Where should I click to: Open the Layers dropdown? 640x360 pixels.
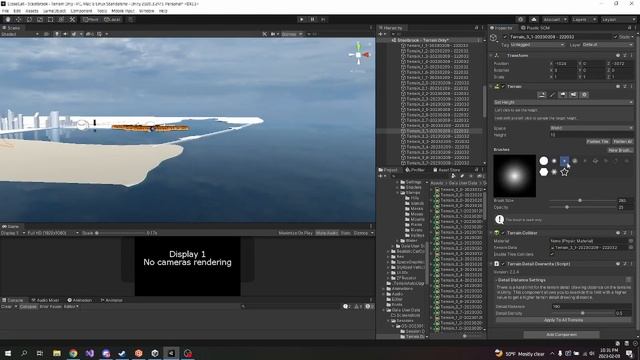[x=584, y=19]
